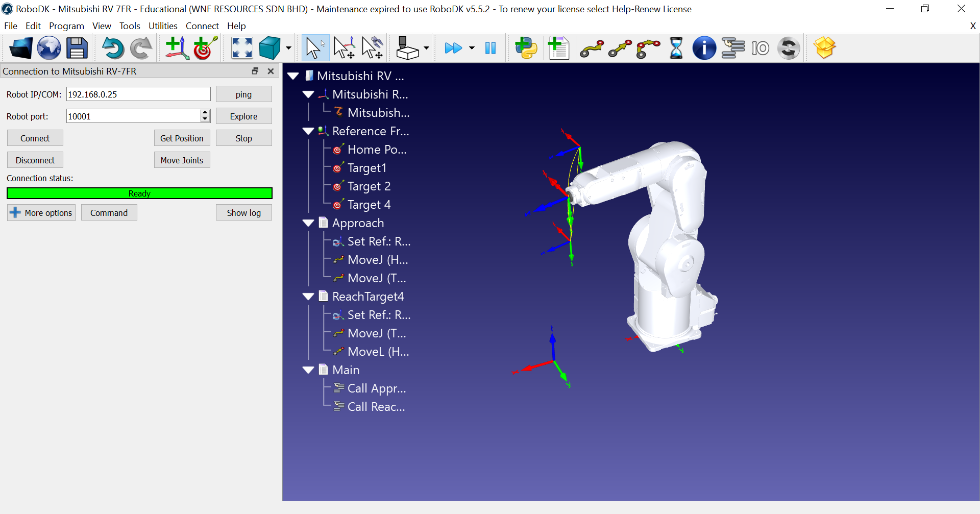Collapse the Reference Frame tree node

(308, 131)
